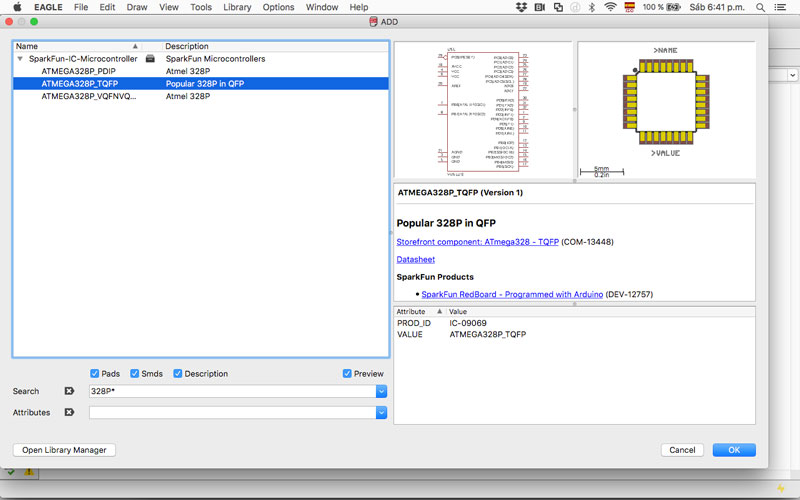Click the QFP footprint preview thumbnail

(666, 110)
